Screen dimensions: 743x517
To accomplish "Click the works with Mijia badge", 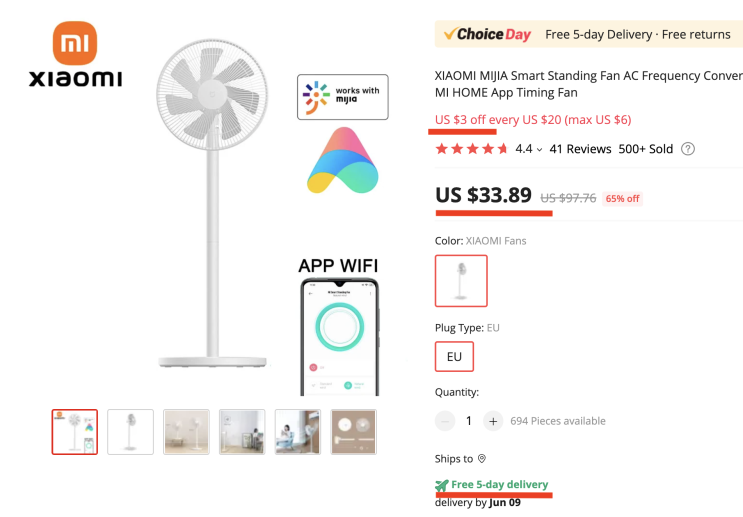I will point(342,97).
